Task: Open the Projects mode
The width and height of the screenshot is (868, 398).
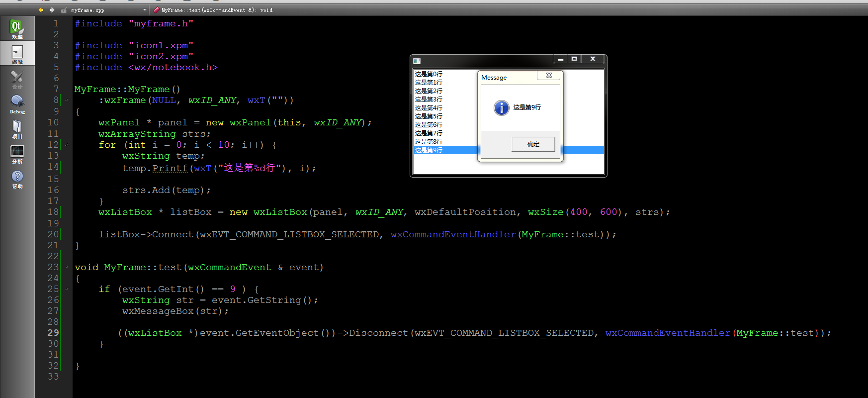Action: pos(17,128)
